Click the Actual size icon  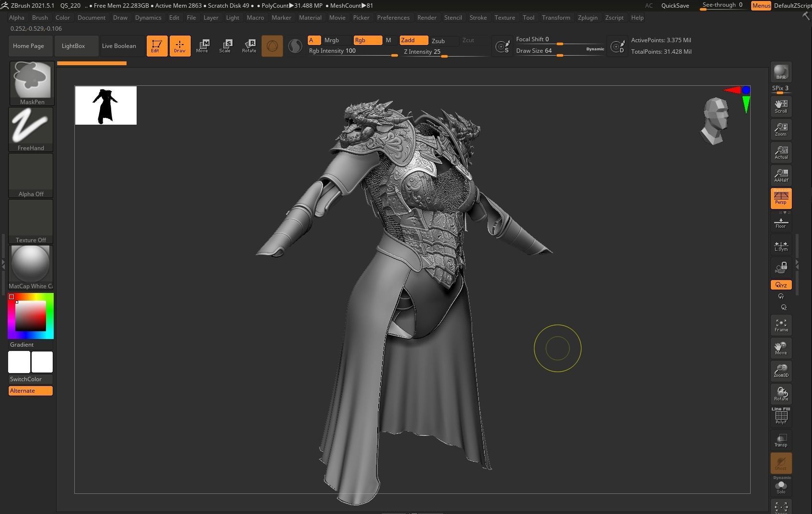coord(781,152)
